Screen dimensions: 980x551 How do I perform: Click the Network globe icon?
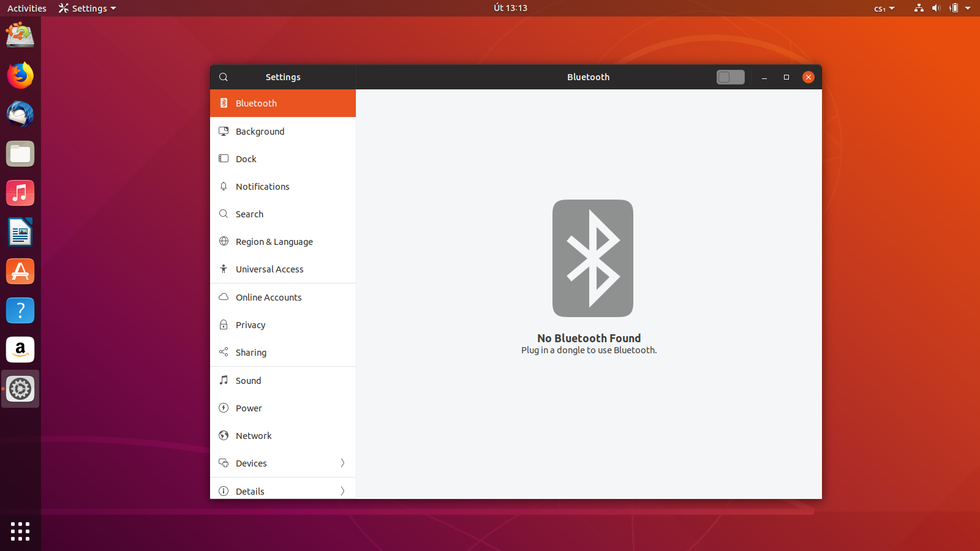tap(224, 435)
